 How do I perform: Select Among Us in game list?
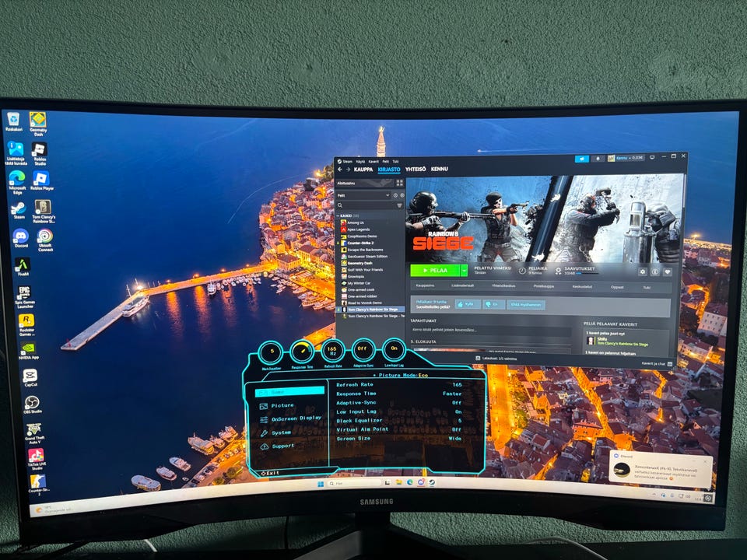coord(356,222)
